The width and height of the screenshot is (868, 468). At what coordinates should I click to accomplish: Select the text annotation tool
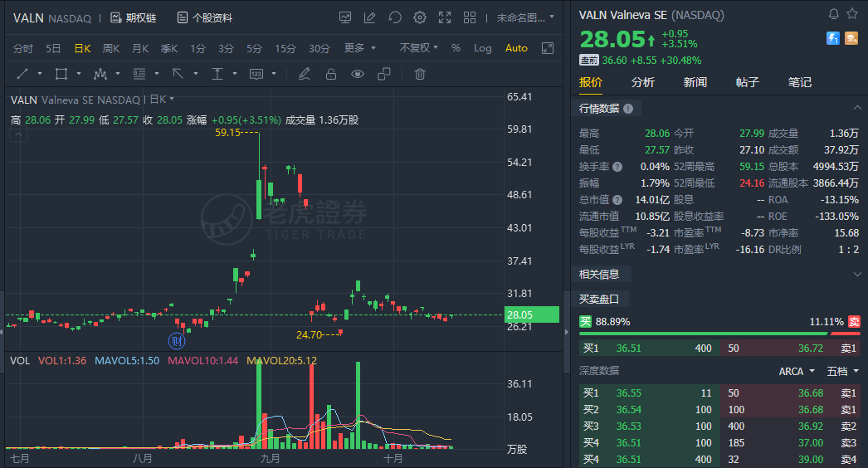click(217, 74)
